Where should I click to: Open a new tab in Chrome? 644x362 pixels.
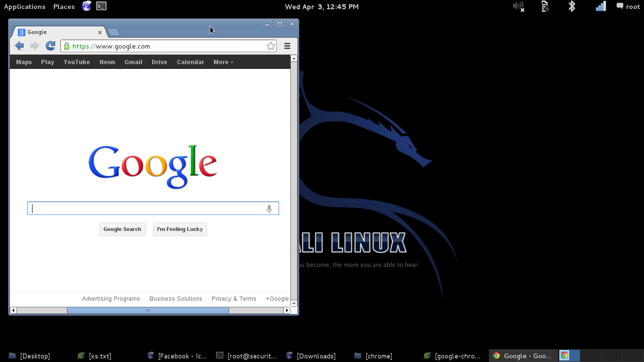(114, 32)
